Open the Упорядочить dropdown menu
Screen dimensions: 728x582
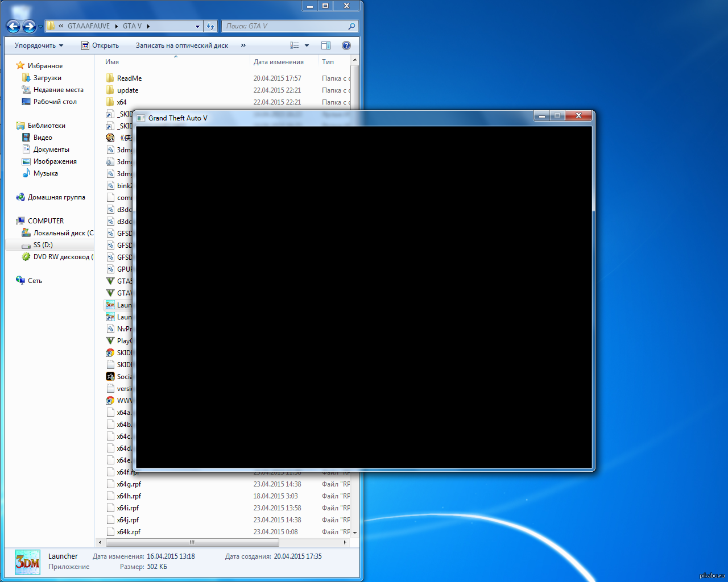click(x=39, y=45)
